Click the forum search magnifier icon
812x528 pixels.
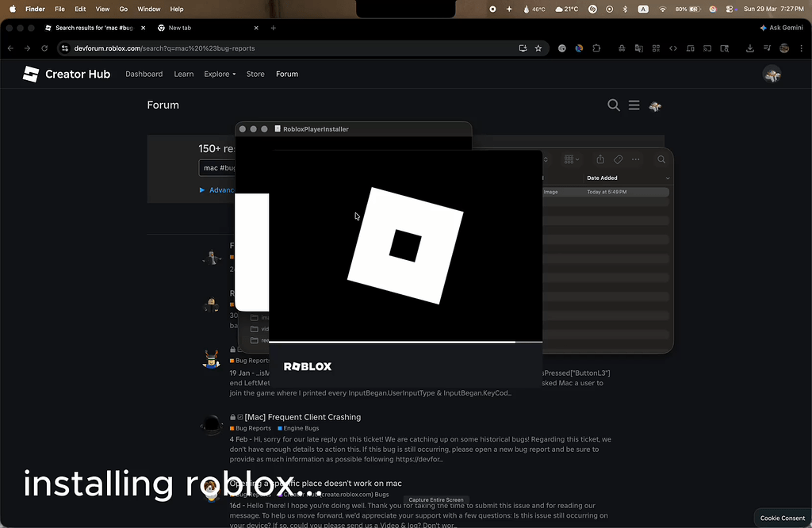pyautogui.click(x=614, y=105)
